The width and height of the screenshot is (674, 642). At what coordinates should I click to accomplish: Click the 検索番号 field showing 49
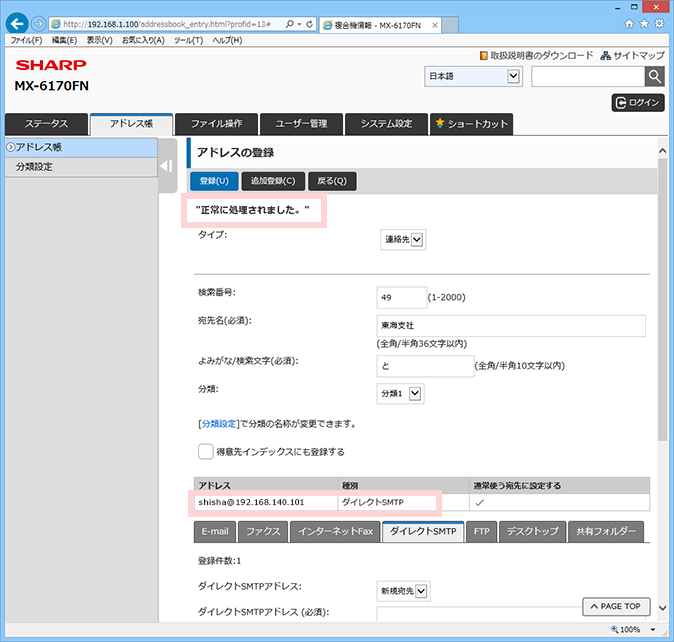click(402, 297)
